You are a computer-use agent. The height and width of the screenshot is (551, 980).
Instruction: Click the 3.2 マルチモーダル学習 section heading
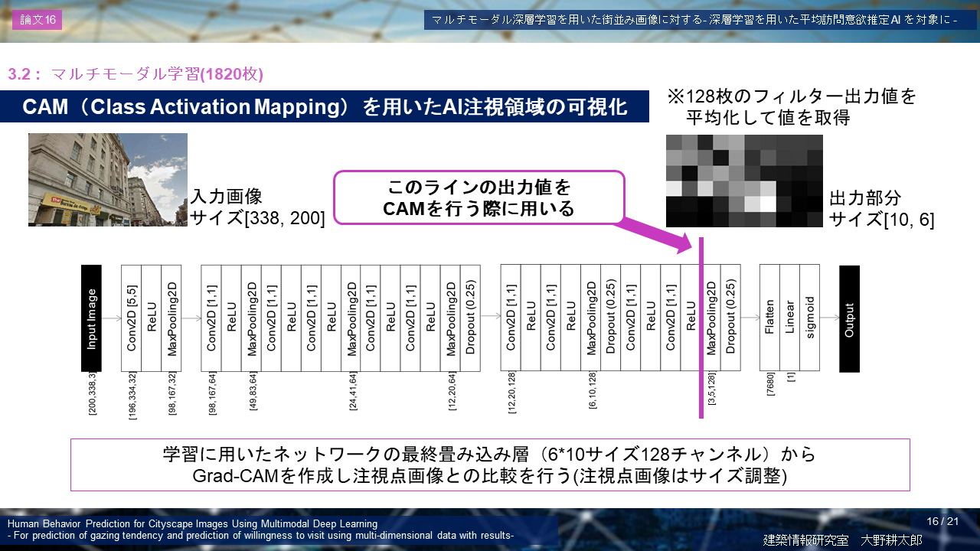pos(136,74)
